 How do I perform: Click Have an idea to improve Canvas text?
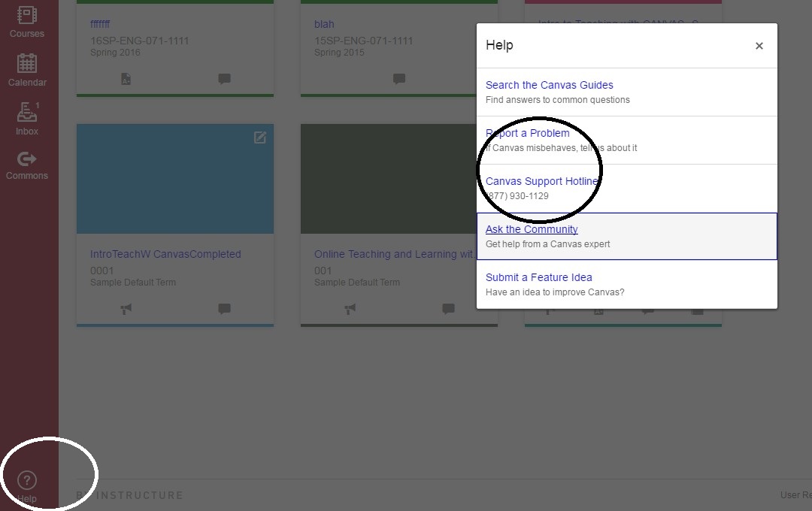click(x=555, y=292)
